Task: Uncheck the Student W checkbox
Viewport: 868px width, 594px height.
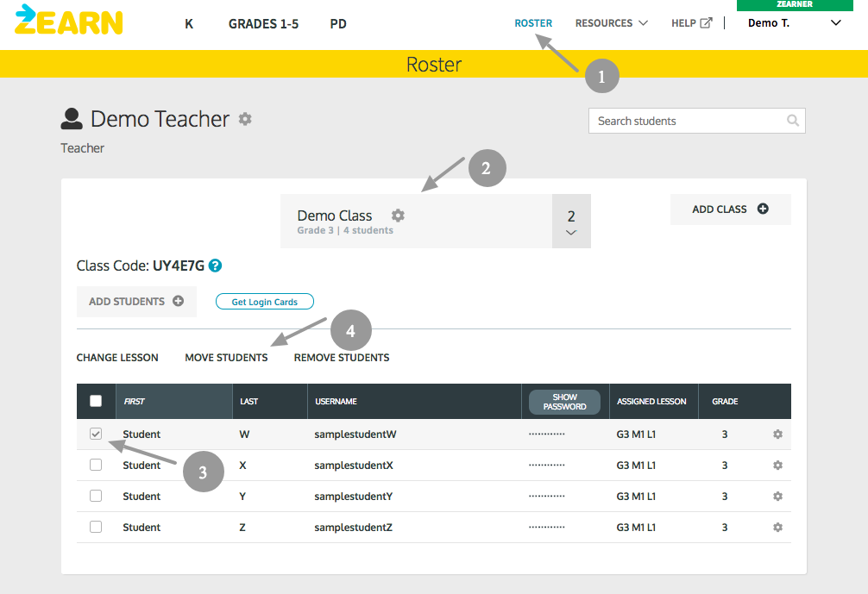Action: (96, 434)
